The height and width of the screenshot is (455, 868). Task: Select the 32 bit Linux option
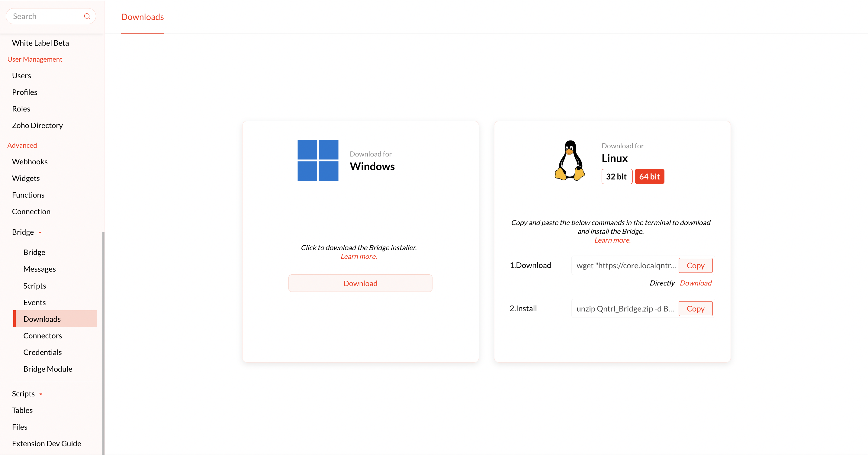pyautogui.click(x=616, y=177)
